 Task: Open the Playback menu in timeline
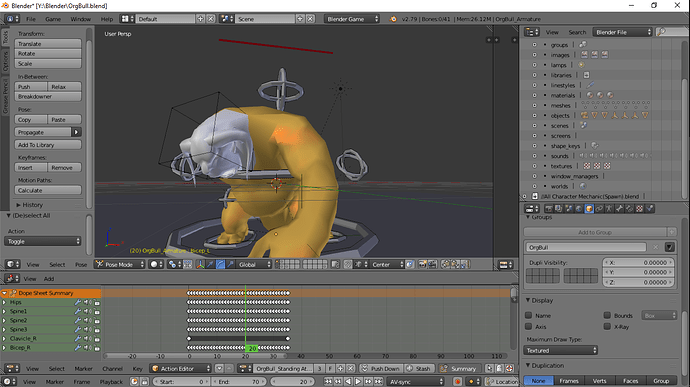coord(111,382)
